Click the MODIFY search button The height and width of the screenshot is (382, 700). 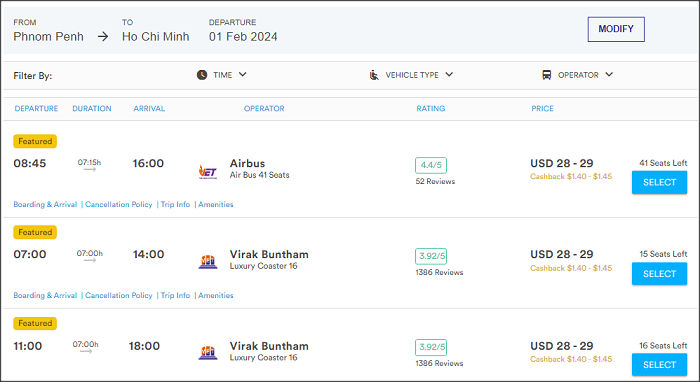(x=616, y=29)
